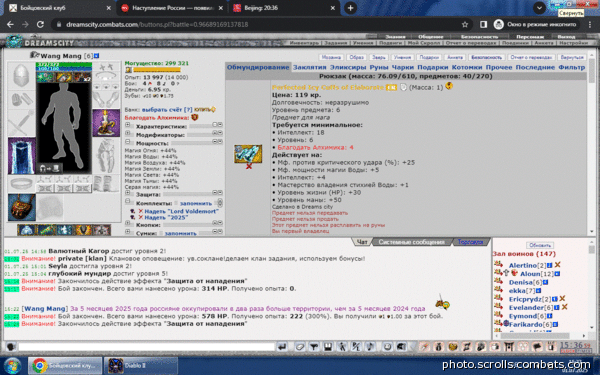Click the запомнить link in Комплекты row
This screenshot has height=375, width=600.
pos(195,203)
